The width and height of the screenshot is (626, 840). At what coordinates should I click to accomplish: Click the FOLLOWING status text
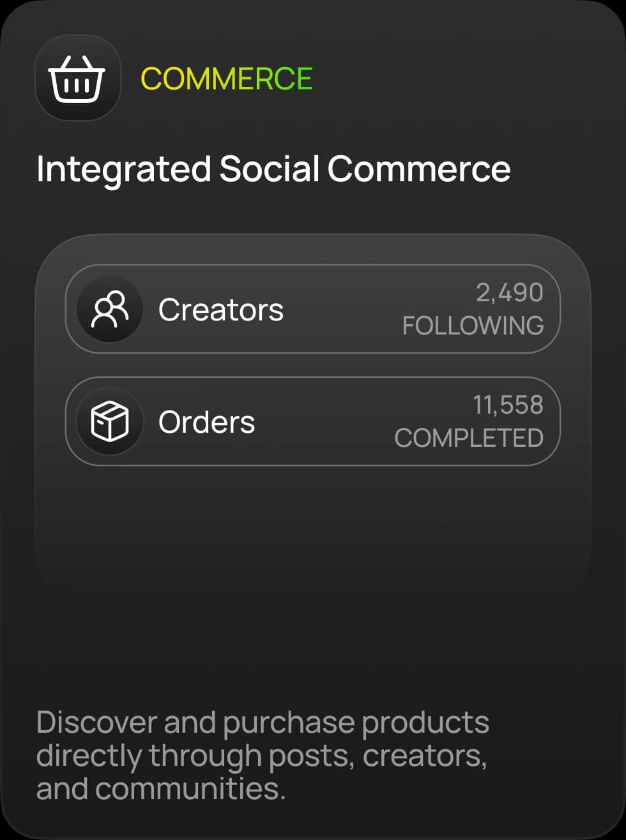(473, 326)
